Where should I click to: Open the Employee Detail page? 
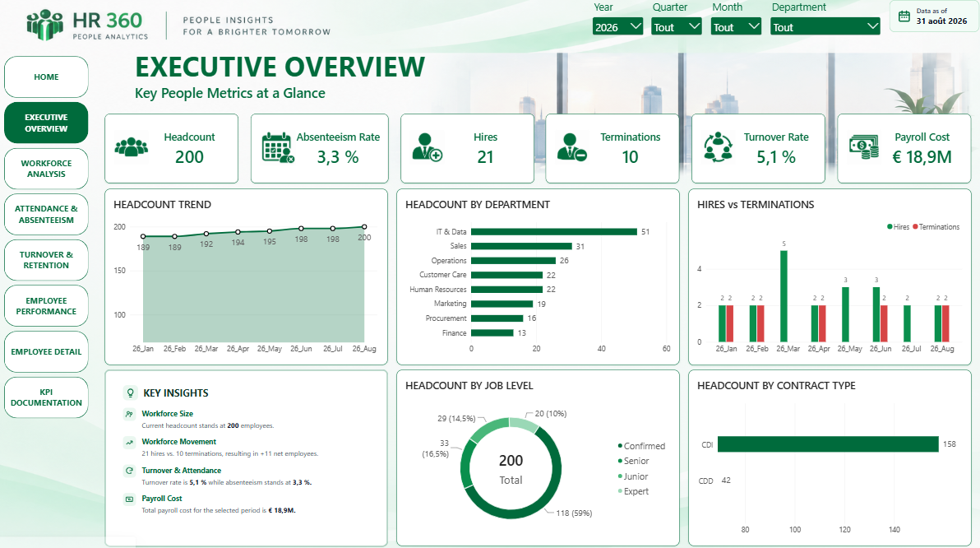click(46, 351)
